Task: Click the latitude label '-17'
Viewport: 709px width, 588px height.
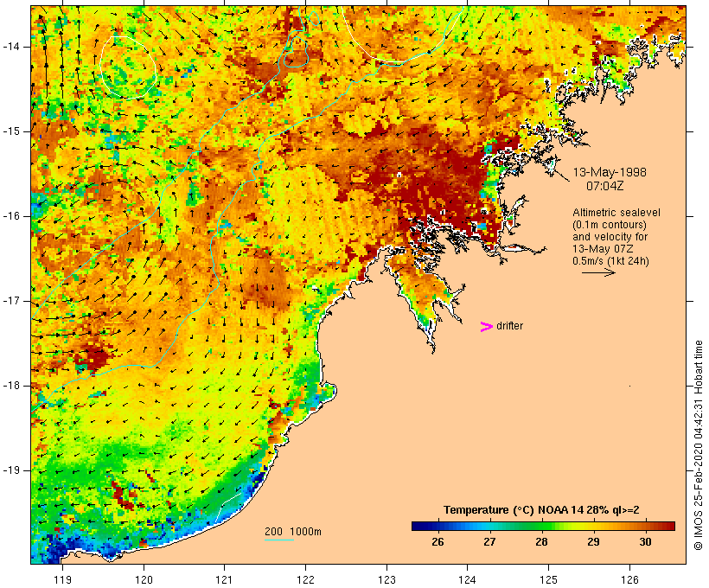Action: coord(11,301)
